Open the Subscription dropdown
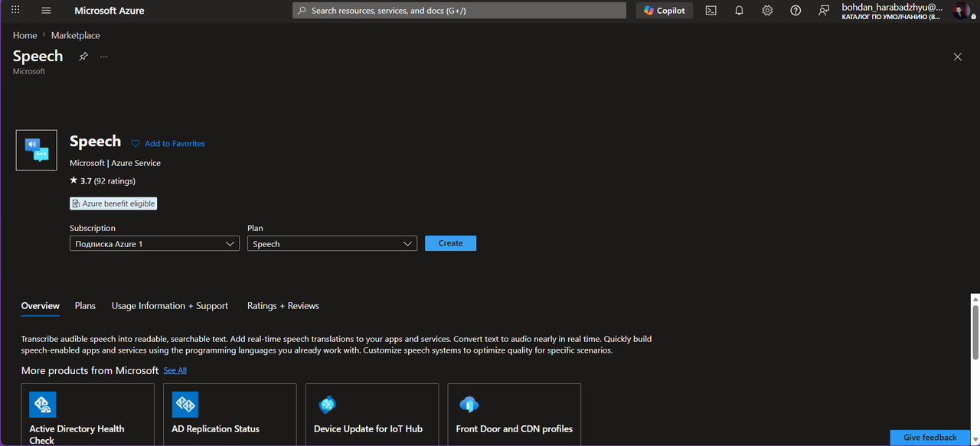Image resolution: width=980 pixels, height=446 pixels. [155, 243]
